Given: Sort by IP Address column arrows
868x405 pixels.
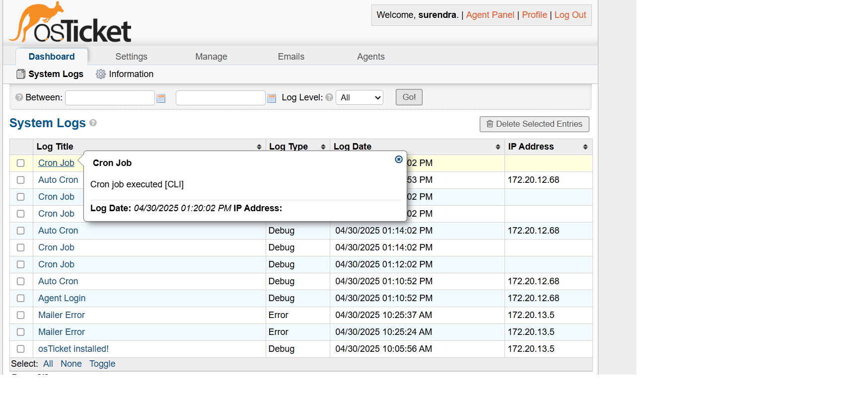Looking at the screenshot, I should click(x=585, y=147).
